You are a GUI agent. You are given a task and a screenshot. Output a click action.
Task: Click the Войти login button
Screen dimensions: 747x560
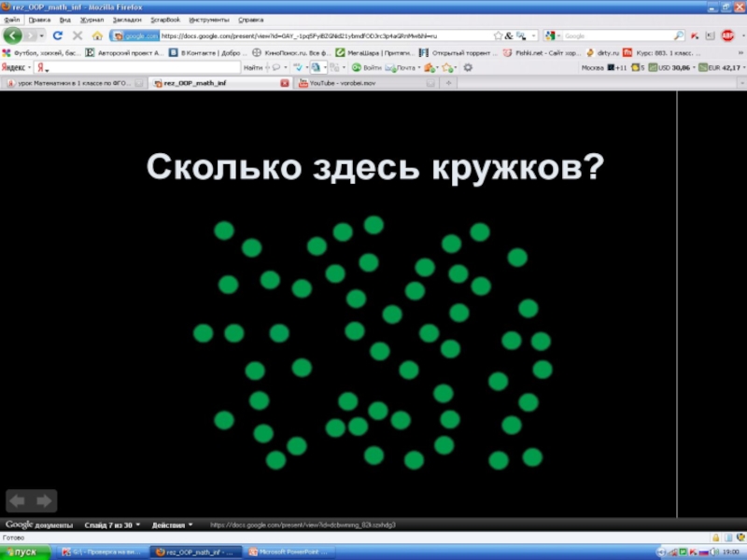(367, 67)
